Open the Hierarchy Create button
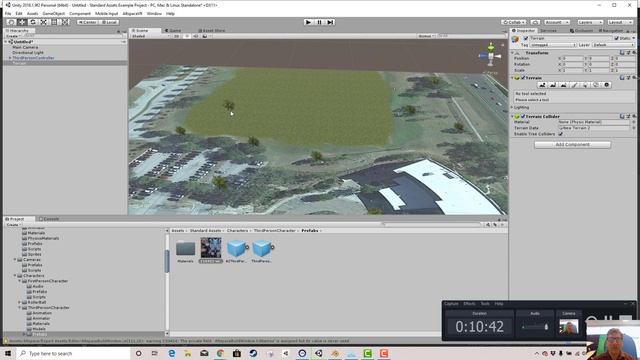The height and width of the screenshot is (360, 640). click(13, 36)
